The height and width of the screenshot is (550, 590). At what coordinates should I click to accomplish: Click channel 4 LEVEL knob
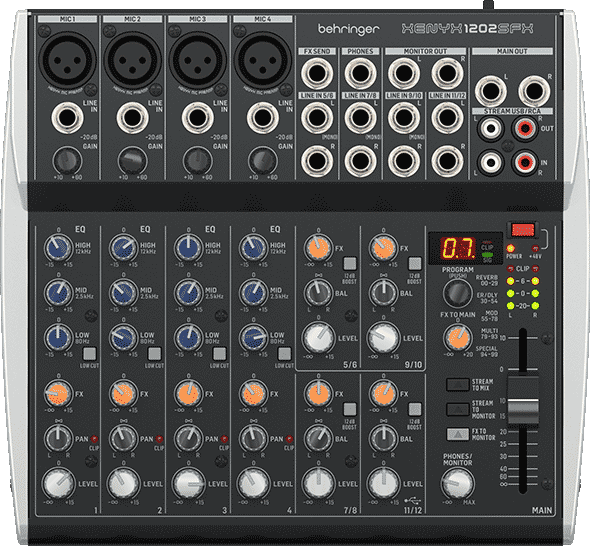point(254,483)
